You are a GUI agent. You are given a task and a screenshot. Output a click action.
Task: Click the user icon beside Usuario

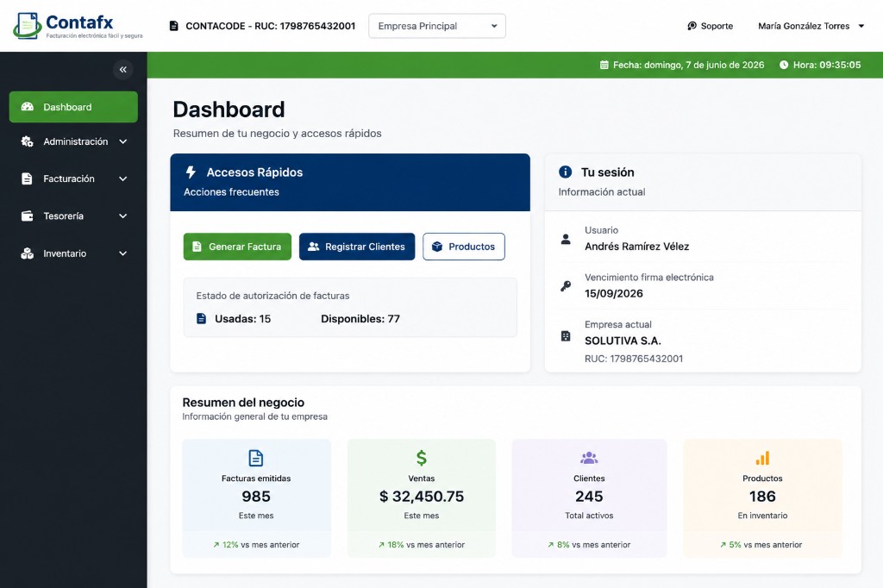(x=566, y=239)
